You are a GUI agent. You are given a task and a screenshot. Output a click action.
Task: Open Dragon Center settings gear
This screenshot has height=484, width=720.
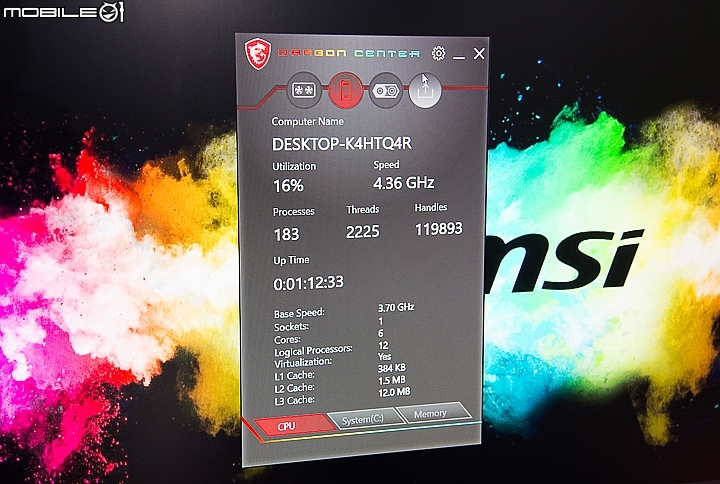[439, 53]
